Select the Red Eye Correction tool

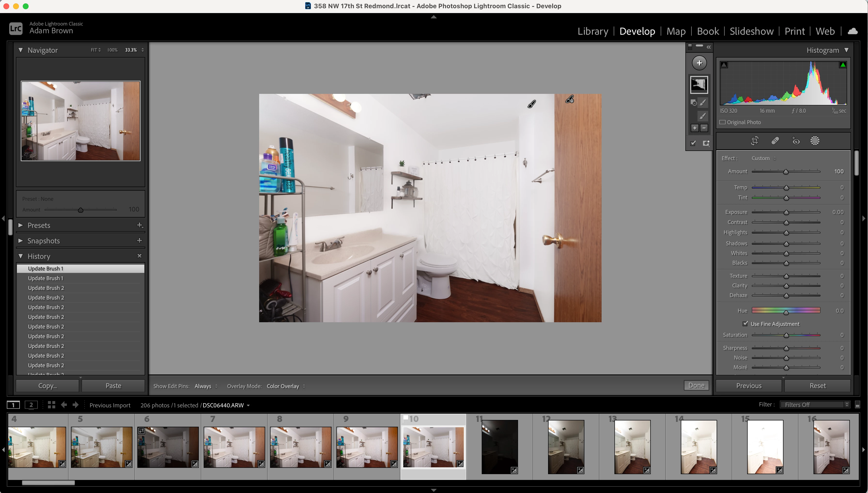click(x=796, y=141)
